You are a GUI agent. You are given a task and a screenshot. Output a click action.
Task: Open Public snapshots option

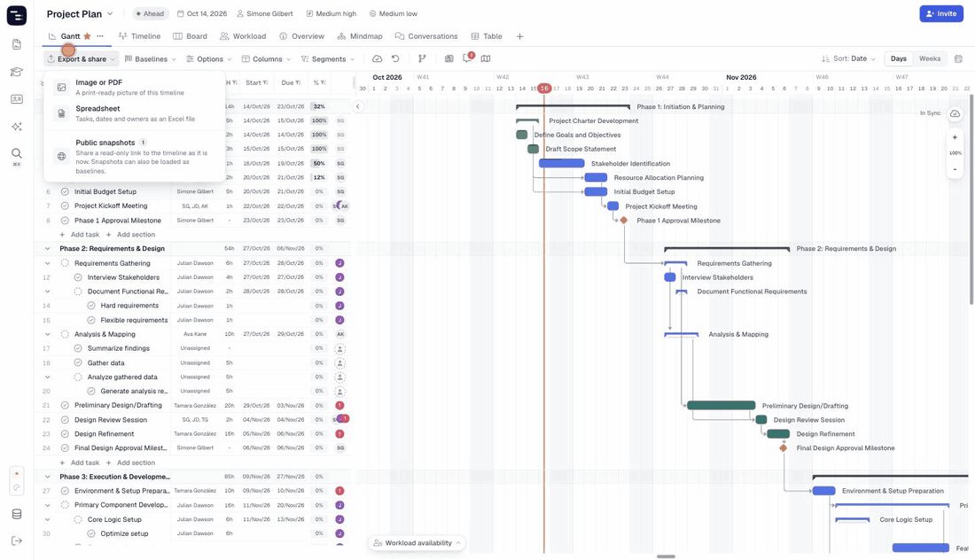134,156
